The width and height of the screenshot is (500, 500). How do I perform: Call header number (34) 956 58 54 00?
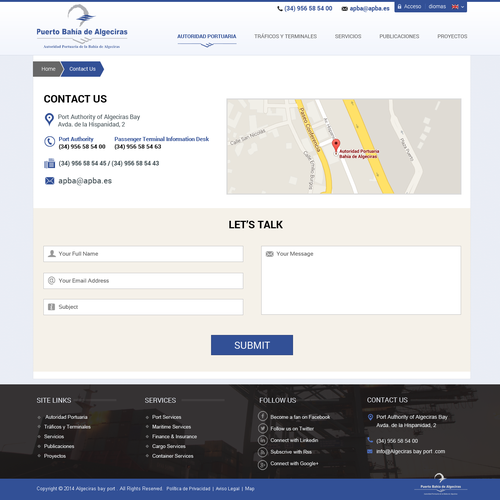[308, 9]
